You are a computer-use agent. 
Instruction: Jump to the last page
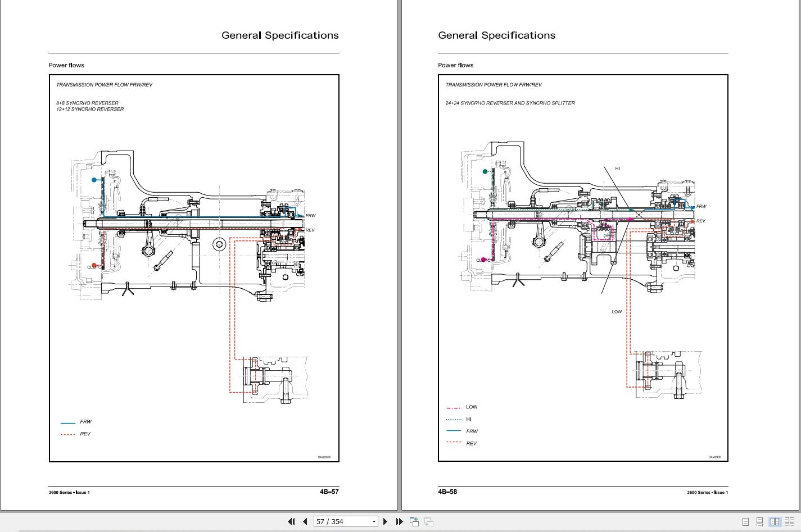[399, 521]
